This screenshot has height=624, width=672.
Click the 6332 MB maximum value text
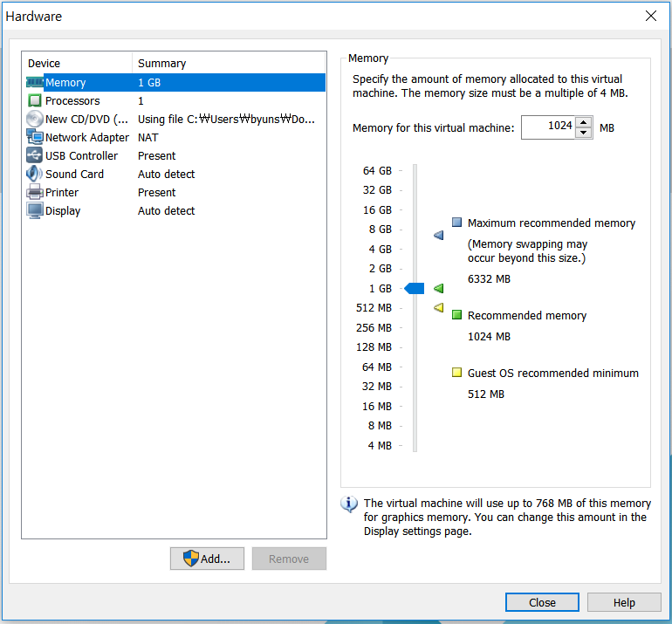[489, 279]
